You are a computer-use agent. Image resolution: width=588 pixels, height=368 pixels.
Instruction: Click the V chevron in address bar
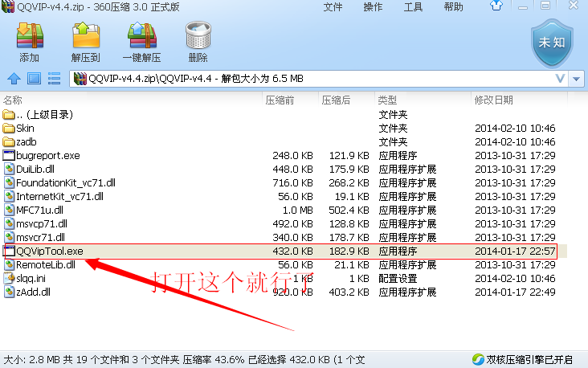pos(560,79)
